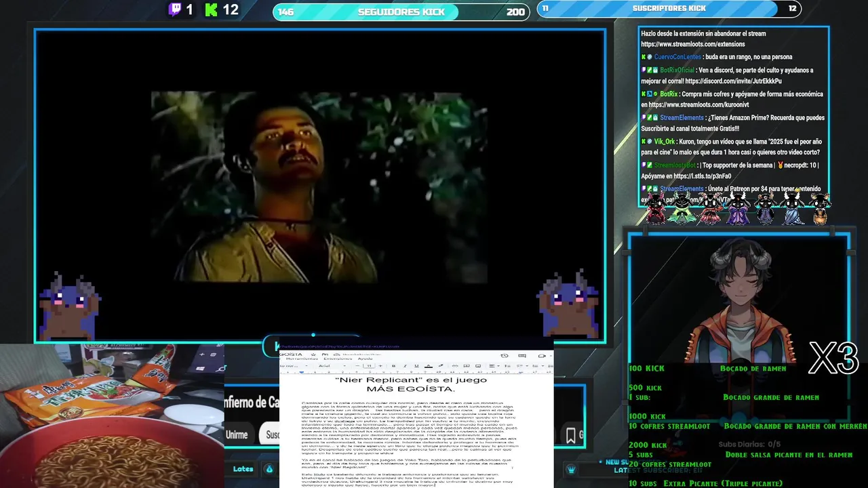The image size is (868, 488).
Task: Click the Seguidores Kick progress bar
Action: (x=401, y=12)
